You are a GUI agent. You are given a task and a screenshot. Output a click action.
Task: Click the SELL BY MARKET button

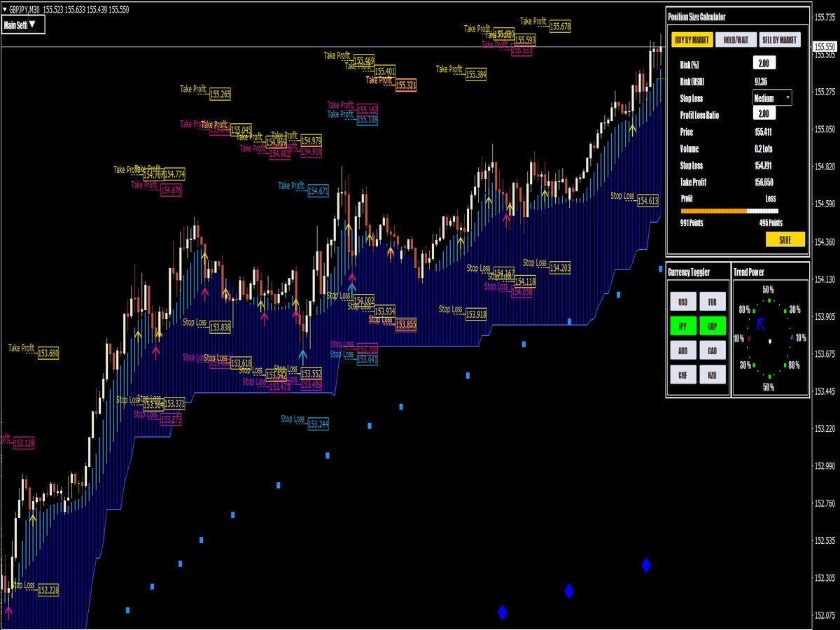point(779,40)
